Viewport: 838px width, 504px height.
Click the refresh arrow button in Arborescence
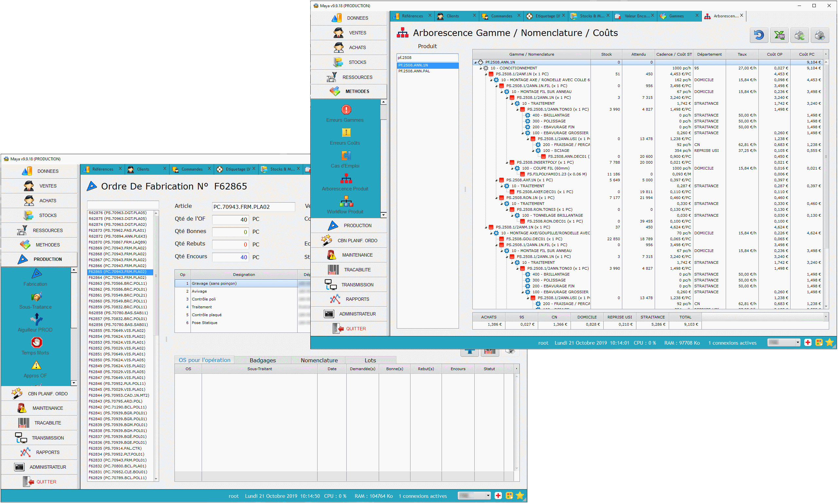click(758, 35)
